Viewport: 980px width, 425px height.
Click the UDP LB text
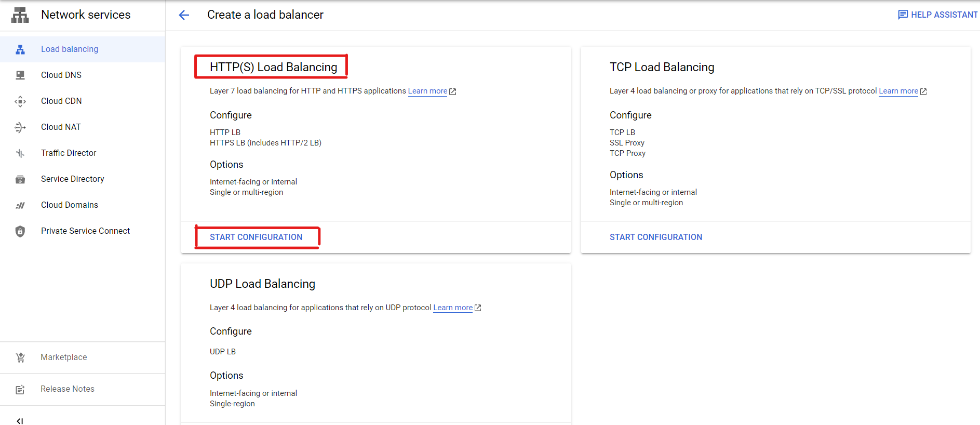pos(223,352)
